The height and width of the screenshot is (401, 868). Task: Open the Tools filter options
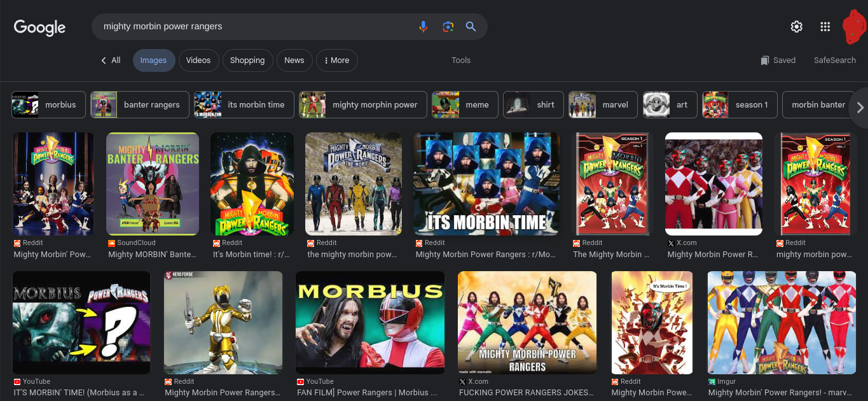tap(461, 60)
